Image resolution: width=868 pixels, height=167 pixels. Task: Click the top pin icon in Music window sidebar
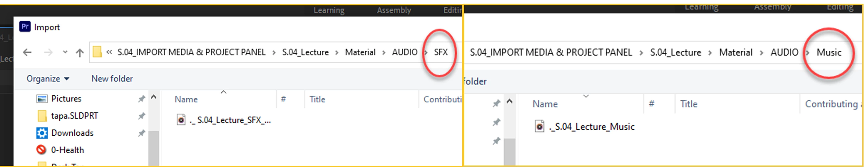[496, 103]
